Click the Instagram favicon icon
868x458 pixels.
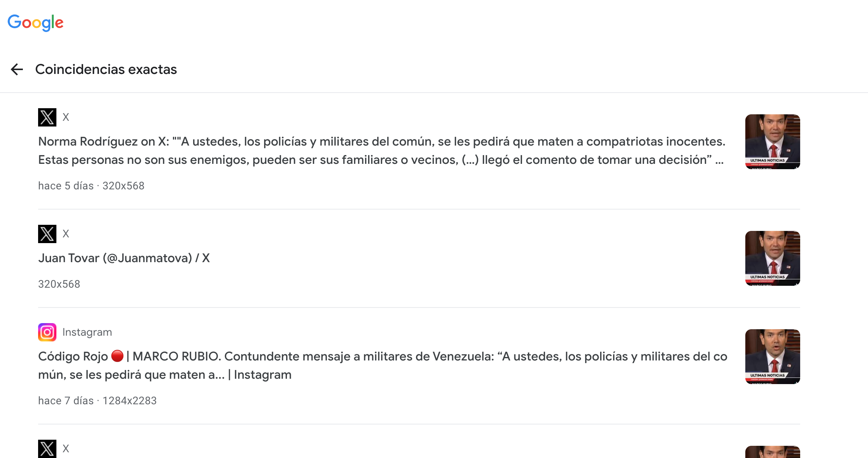coord(47,332)
